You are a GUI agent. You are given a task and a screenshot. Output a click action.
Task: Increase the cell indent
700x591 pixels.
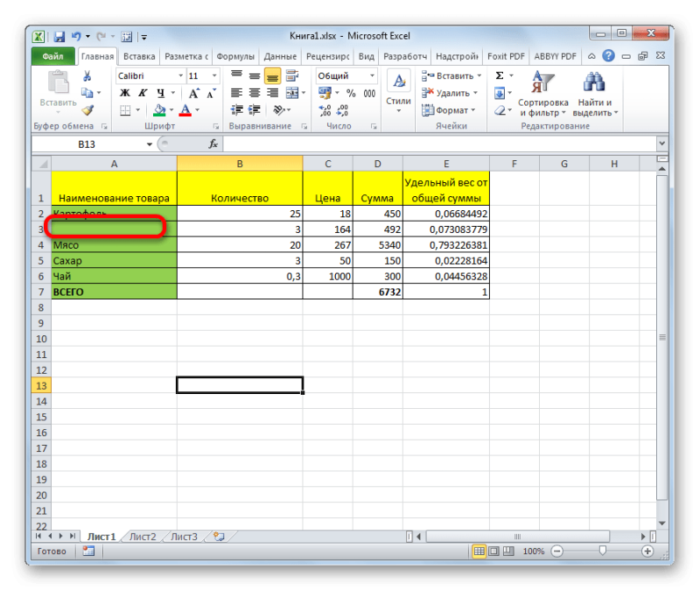[255, 110]
